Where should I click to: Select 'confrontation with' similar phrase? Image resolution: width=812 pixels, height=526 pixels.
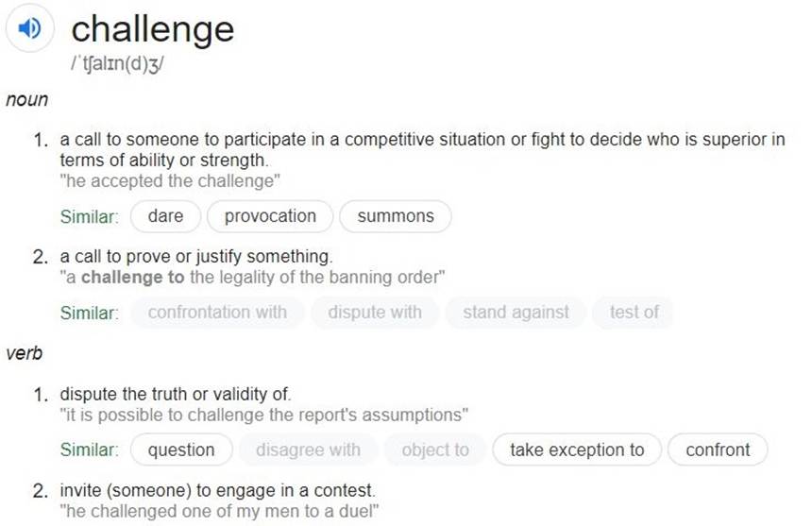[217, 313]
